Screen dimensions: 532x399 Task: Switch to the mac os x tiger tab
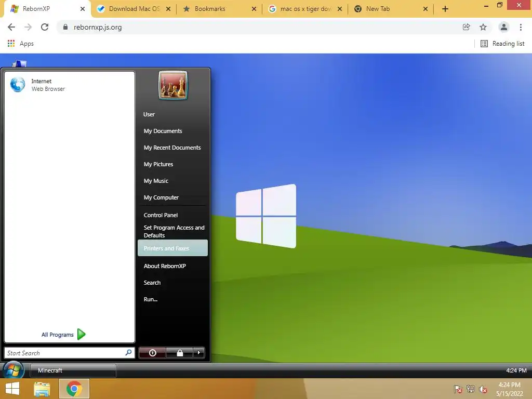(x=305, y=9)
